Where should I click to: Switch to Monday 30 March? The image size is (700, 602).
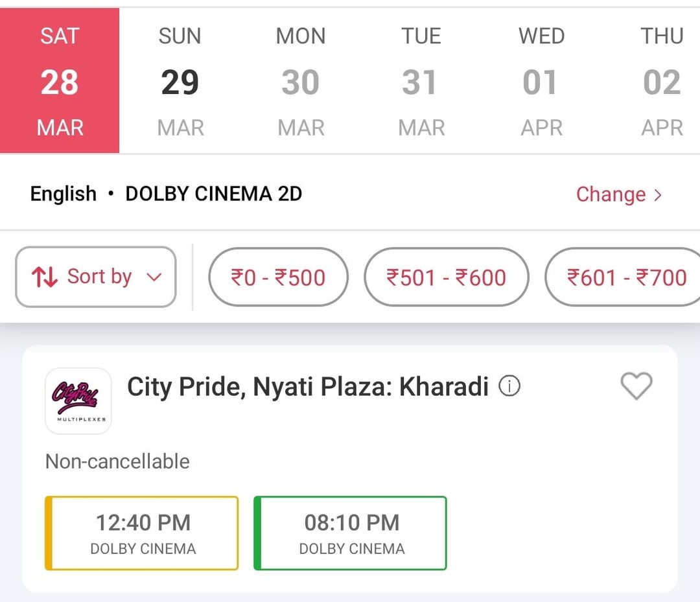coord(301,81)
